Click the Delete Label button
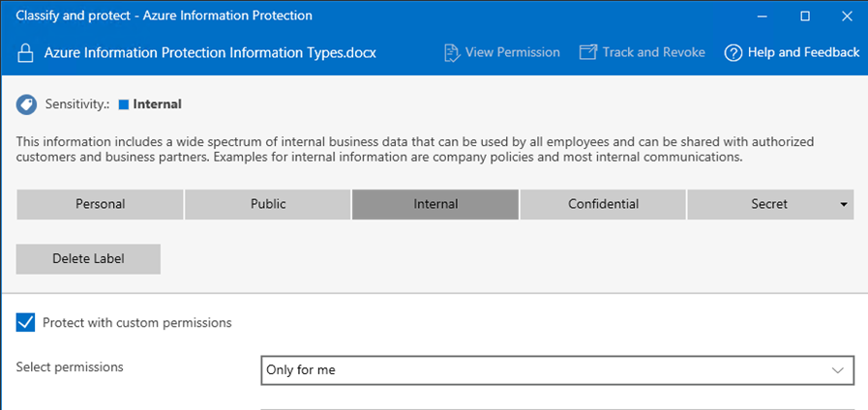The image size is (868, 410). point(88,259)
